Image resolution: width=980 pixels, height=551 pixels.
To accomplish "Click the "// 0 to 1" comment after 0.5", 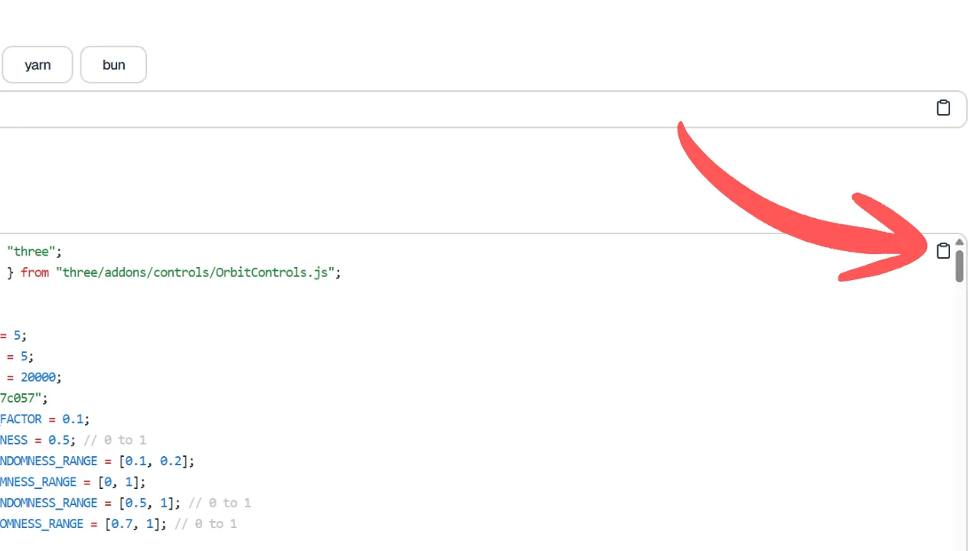I will (115, 440).
